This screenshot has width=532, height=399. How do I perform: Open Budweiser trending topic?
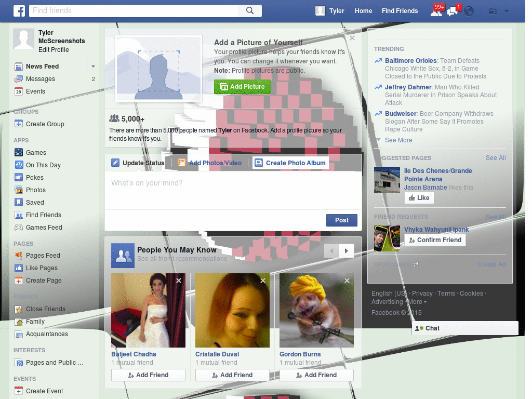(401, 114)
